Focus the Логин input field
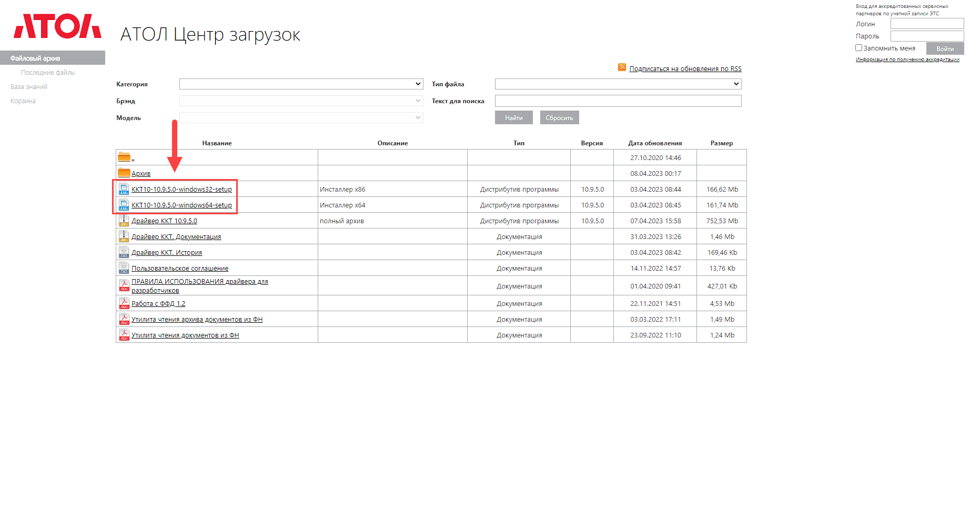Screen dimensions: 980x506 pyautogui.click(x=927, y=24)
